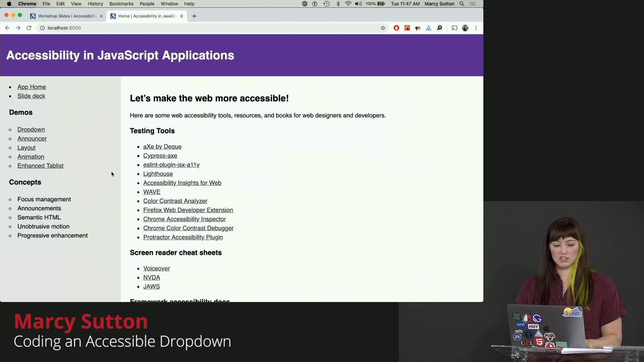Click the Dropdown demo link

pyautogui.click(x=31, y=130)
